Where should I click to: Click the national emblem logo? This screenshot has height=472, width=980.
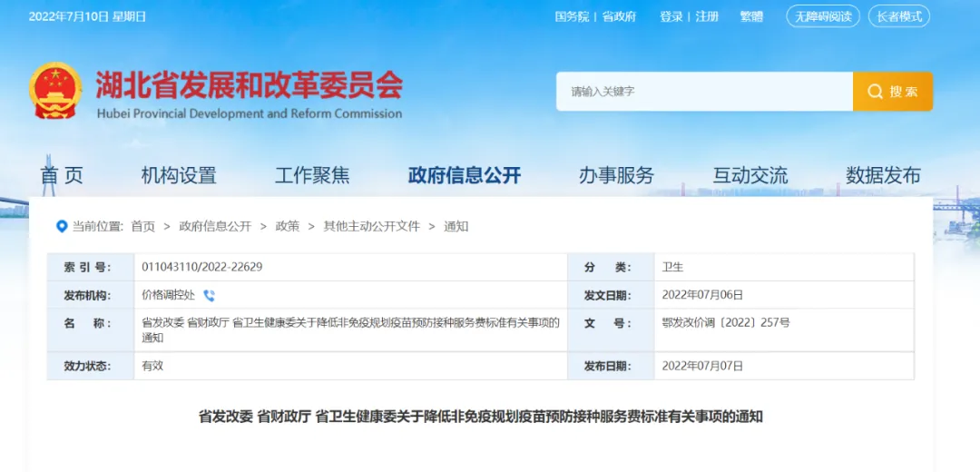pos(55,91)
